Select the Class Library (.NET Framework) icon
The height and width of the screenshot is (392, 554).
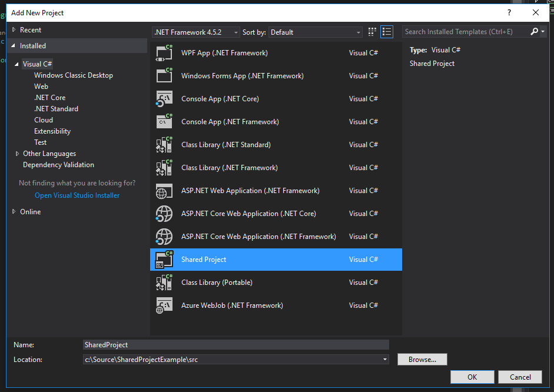(164, 168)
